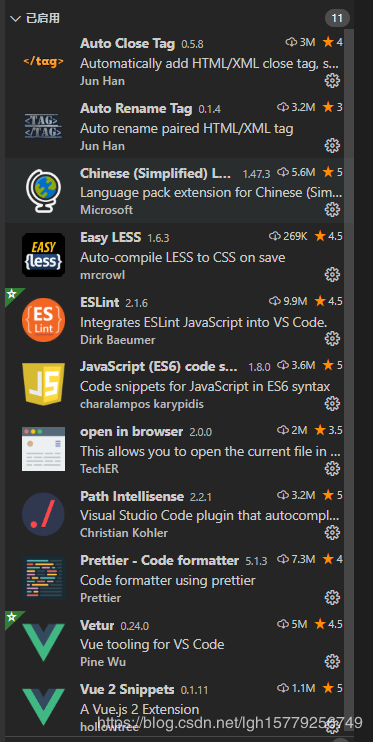This screenshot has width=373, height=742.
Task: Select the Chinese (Simplified) L... extension title
Action: [156, 173]
